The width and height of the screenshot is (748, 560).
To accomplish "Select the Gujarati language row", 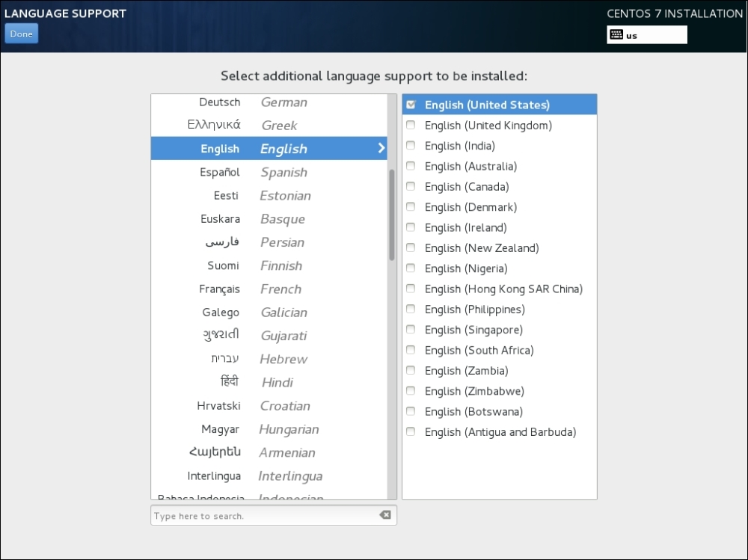I will [x=269, y=336].
